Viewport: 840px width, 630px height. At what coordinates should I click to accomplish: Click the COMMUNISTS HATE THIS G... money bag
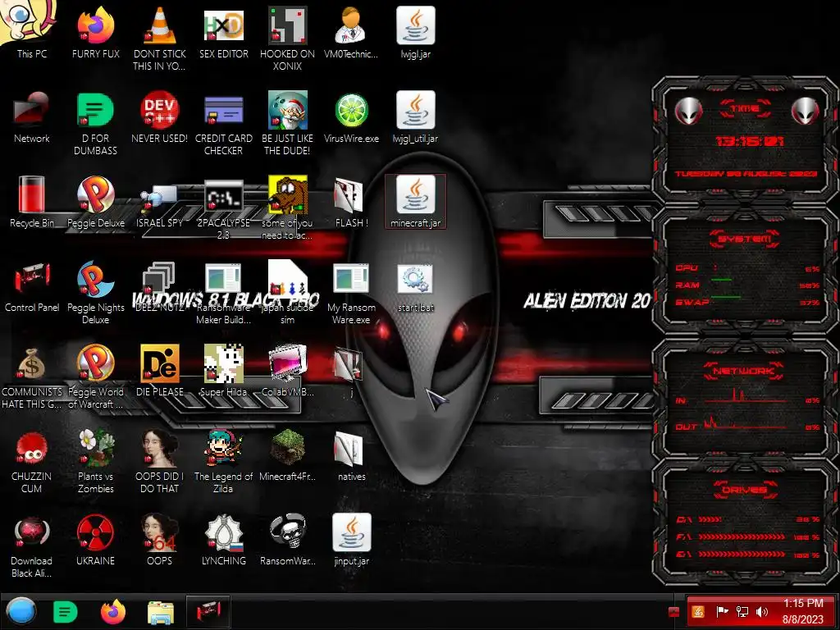point(31,377)
